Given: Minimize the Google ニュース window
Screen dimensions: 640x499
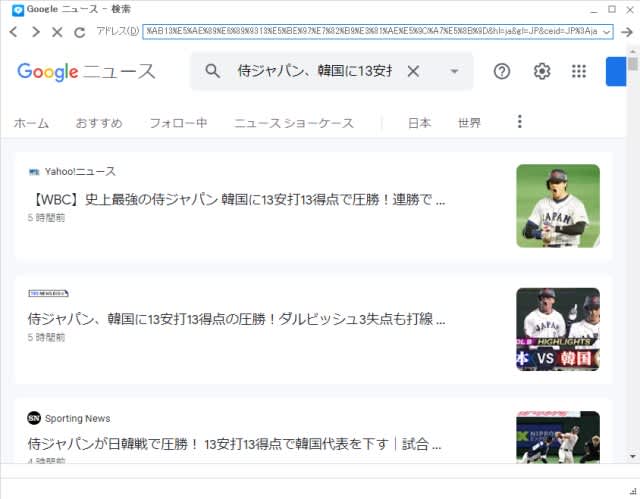Looking at the screenshot, I should coord(594,10).
